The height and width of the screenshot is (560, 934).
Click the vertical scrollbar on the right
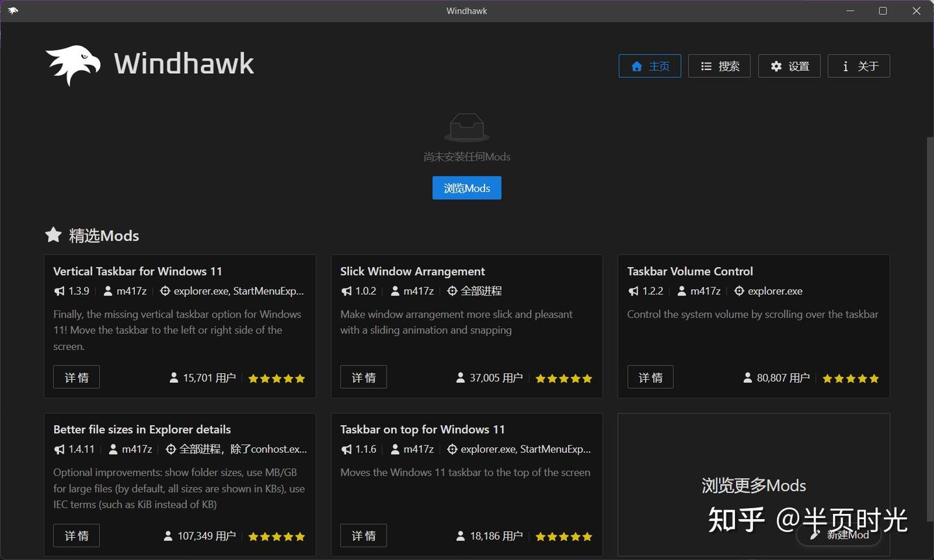930,329
